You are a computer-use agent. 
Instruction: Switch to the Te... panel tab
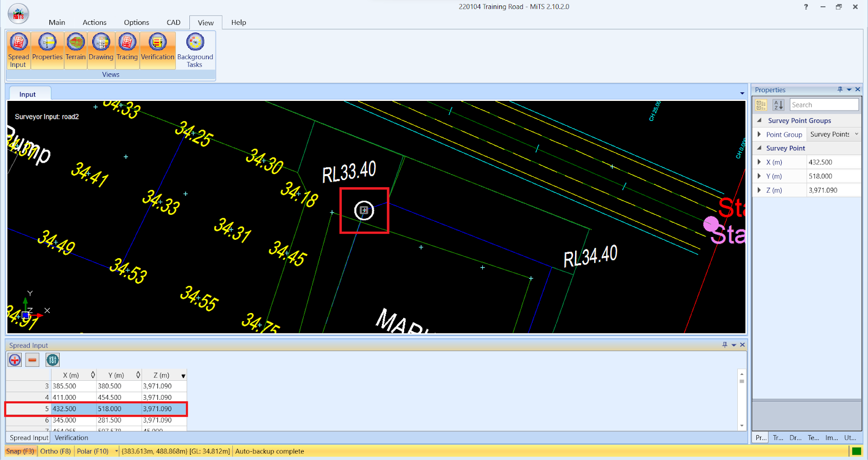click(x=813, y=438)
